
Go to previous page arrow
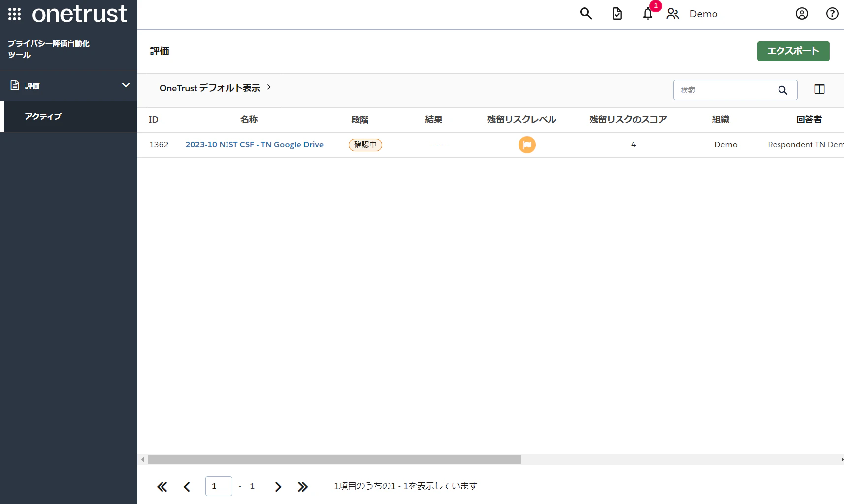(x=187, y=487)
